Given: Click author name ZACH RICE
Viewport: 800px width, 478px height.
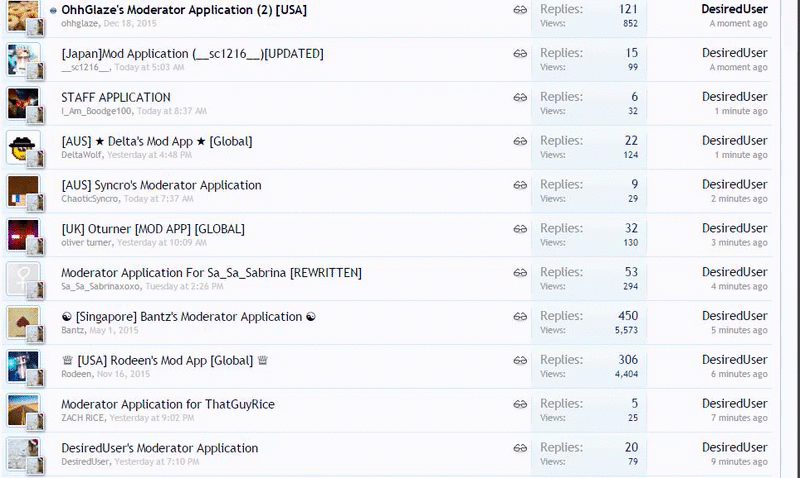Looking at the screenshot, I should (x=83, y=418).
